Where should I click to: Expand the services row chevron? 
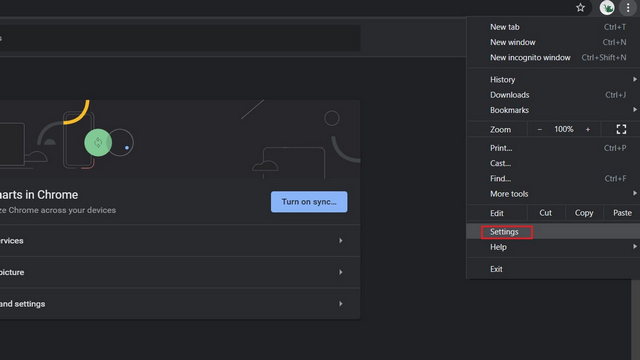point(340,241)
